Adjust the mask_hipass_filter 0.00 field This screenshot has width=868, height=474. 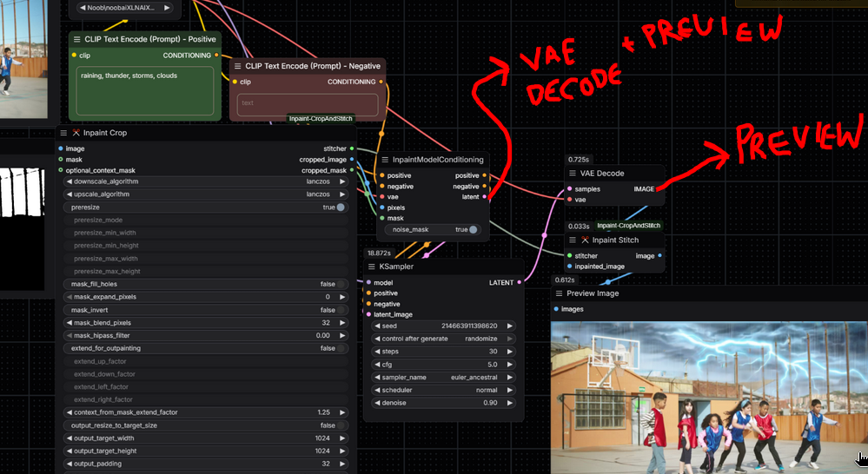pyautogui.click(x=206, y=336)
